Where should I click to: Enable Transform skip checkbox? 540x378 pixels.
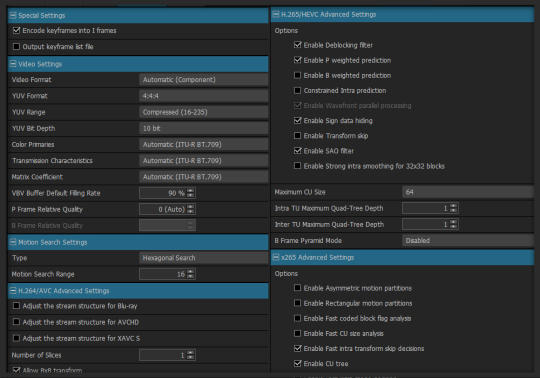(x=298, y=135)
